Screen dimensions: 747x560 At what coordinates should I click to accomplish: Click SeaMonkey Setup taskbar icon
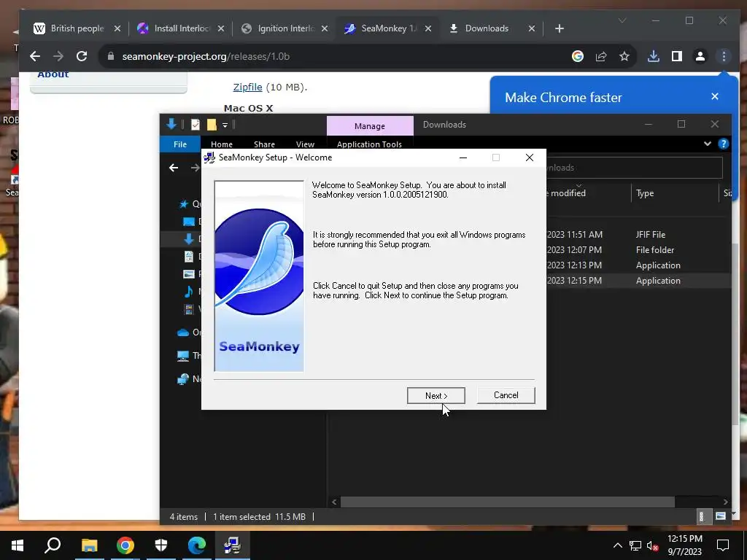232,545
